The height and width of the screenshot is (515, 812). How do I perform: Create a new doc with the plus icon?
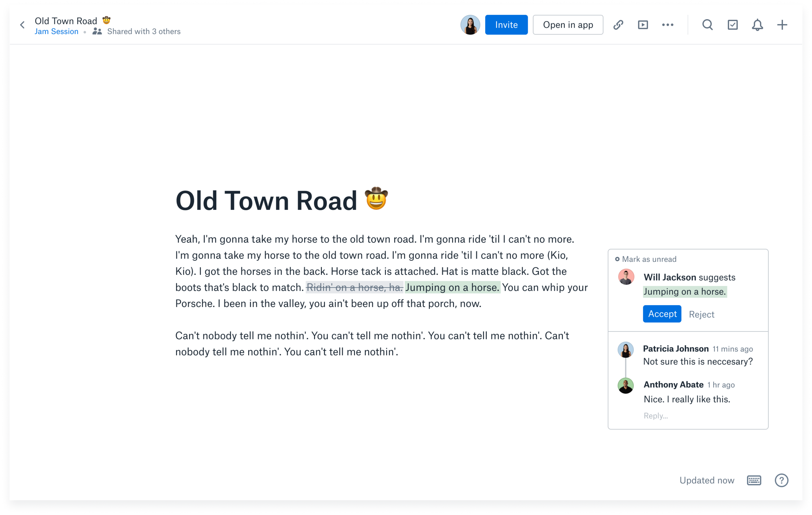(x=782, y=25)
